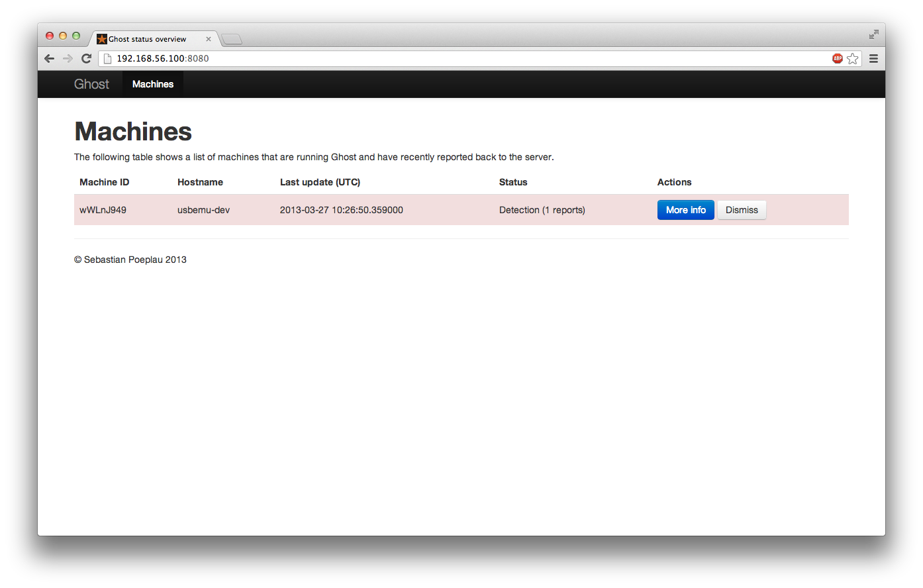The image size is (923, 588).
Task: Click the Sebastian Poeplau 2013 footer text
Action: (130, 260)
